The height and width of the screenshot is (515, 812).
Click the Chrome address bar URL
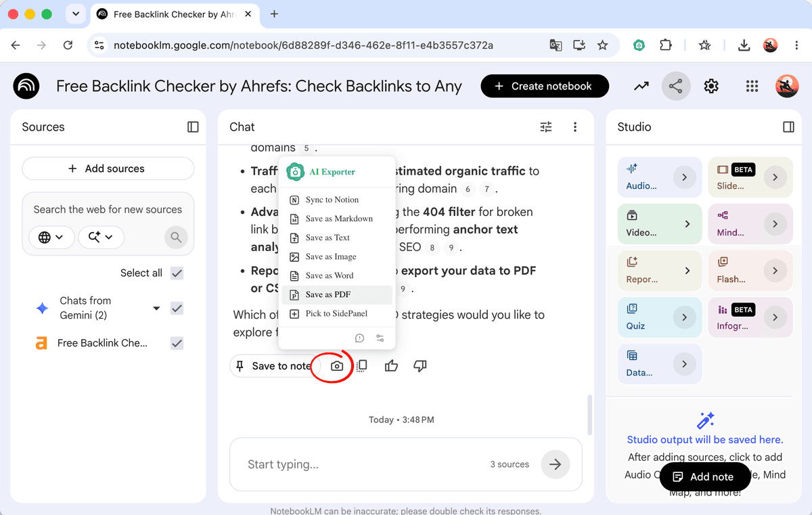tap(303, 45)
